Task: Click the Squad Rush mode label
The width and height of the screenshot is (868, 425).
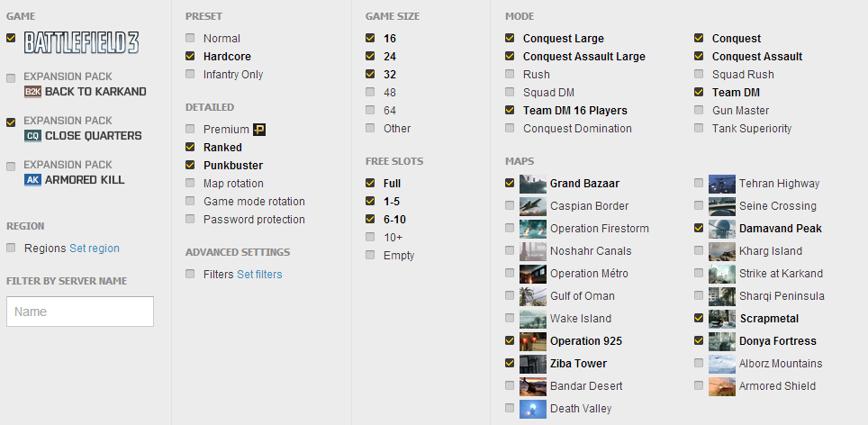Action: (x=743, y=75)
